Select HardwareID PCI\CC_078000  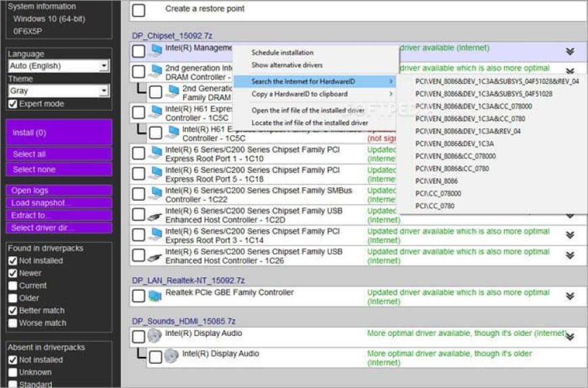click(x=438, y=193)
